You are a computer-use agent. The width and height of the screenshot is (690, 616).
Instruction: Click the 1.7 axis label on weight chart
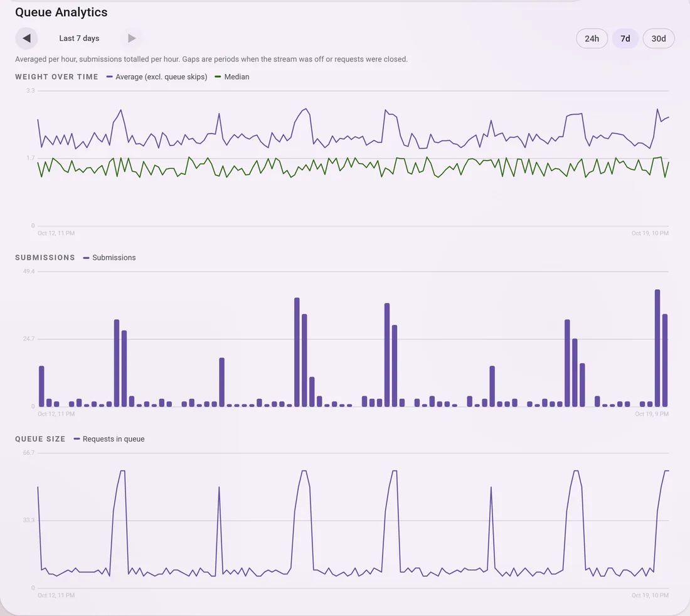[30, 158]
